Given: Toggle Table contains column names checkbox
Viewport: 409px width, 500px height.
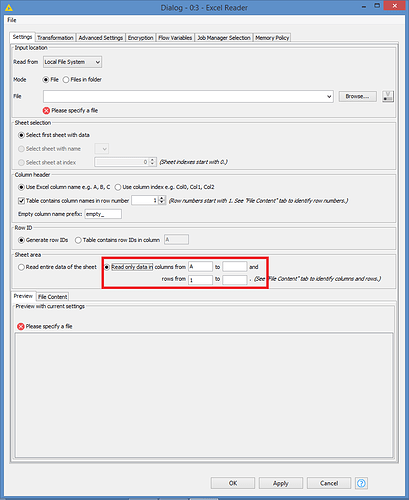Looking at the screenshot, I should click(21, 201).
